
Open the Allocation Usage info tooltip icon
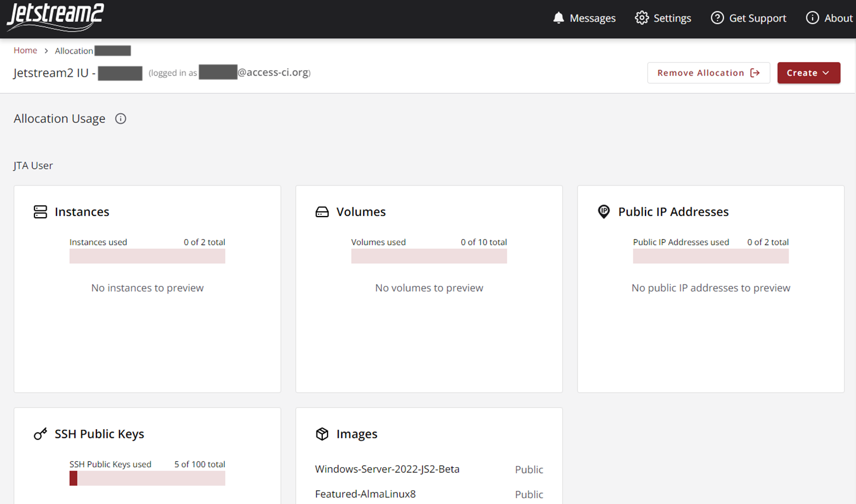click(x=120, y=119)
